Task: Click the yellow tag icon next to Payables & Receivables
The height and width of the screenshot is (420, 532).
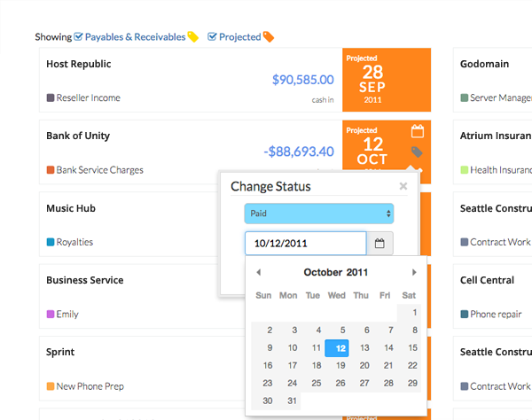Action: (x=193, y=37)
